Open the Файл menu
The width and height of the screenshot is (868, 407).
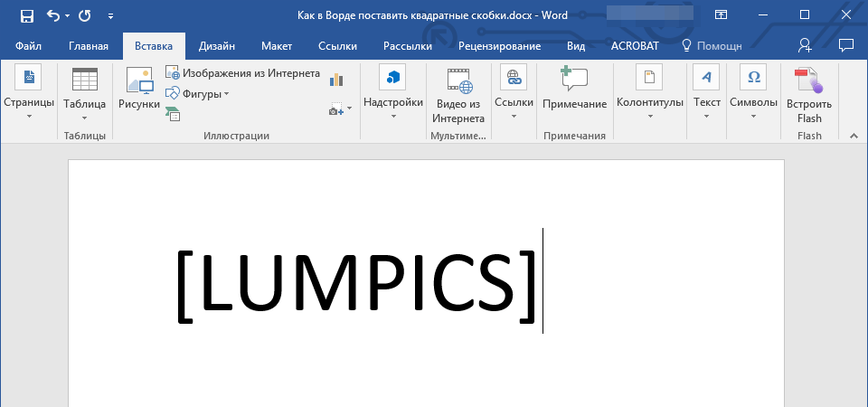coord(28,45)
